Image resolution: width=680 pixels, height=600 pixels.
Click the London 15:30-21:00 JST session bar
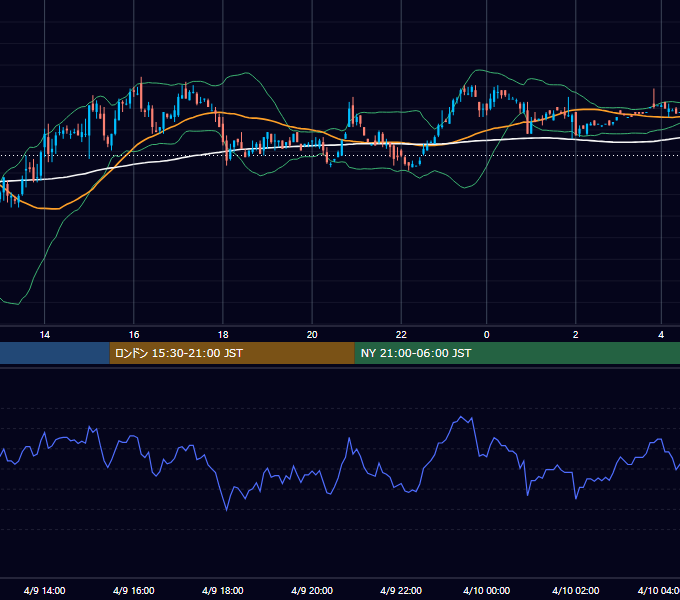tap(232, 353)
